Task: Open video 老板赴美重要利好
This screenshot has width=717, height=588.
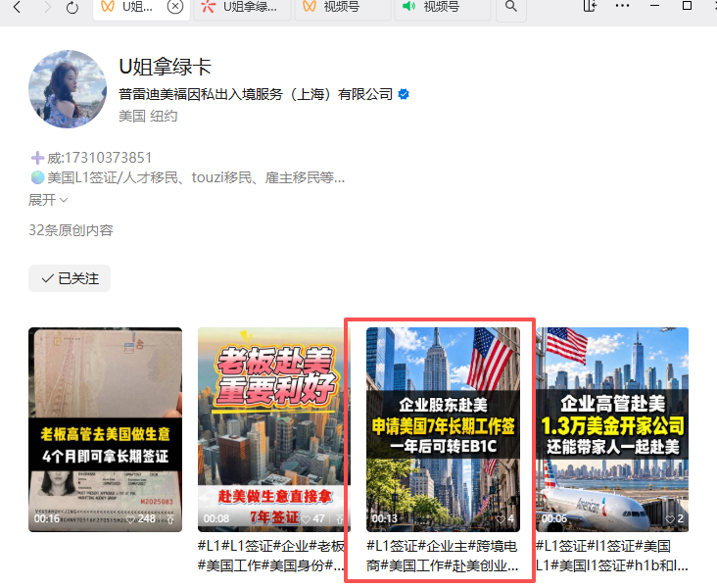Action: coord(272,429)
